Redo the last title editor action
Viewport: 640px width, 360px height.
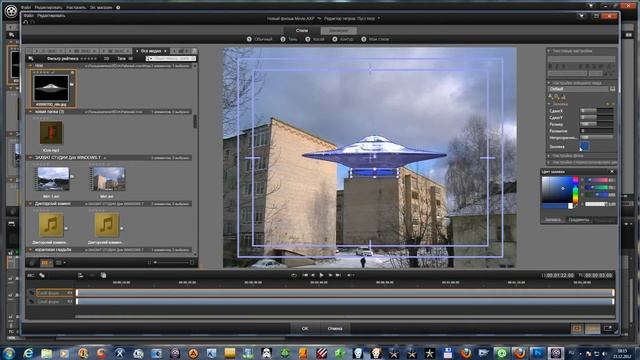click(x=33, y=22)
